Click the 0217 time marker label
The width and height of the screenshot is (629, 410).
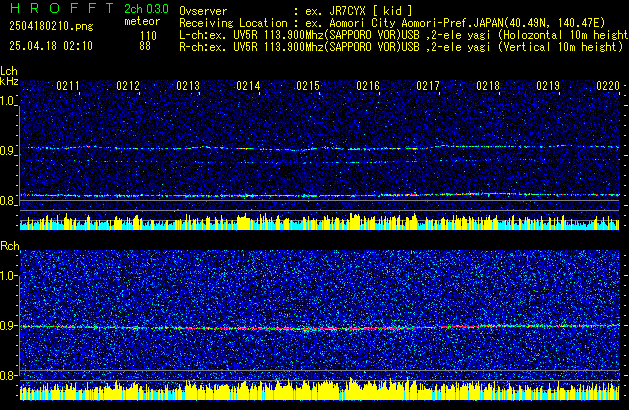point(428,86)
